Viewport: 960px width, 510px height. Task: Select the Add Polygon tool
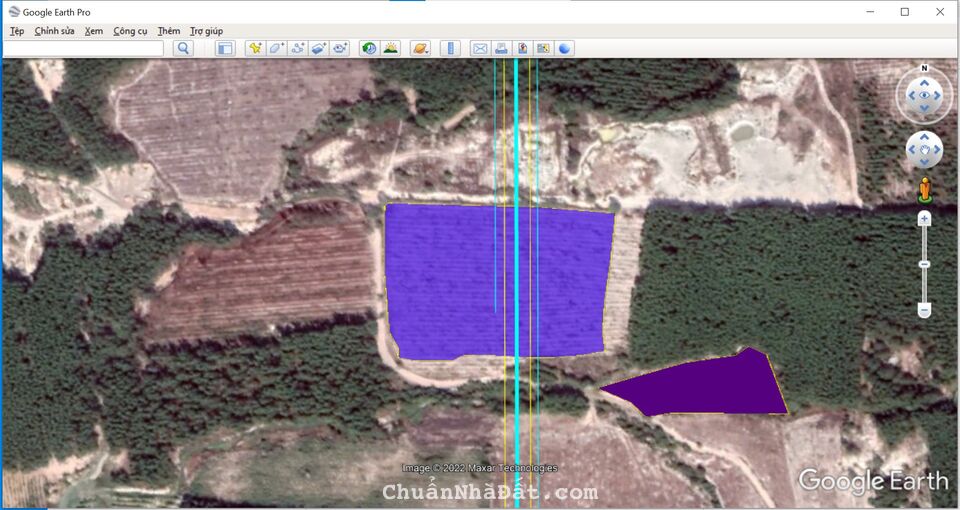[x=276, y=48]
